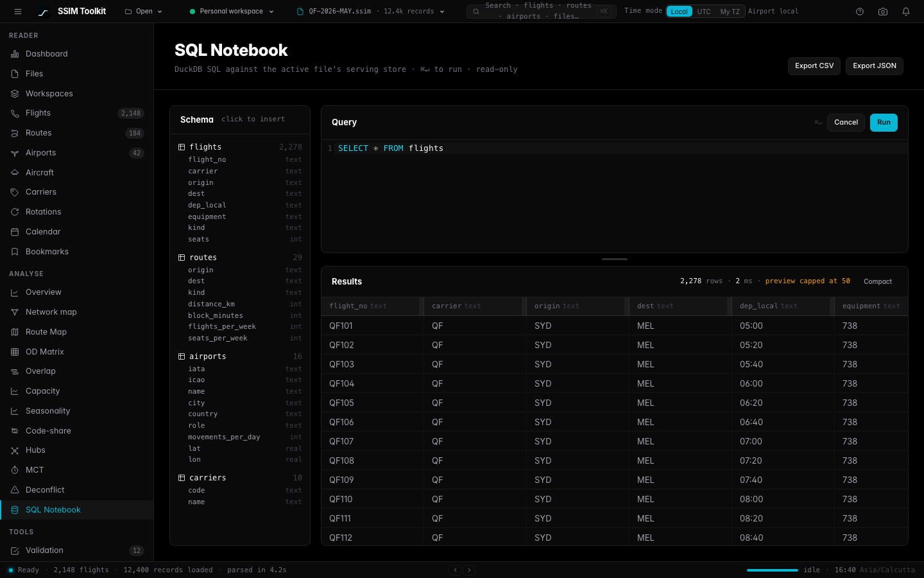Export results as CSV

point(814,66)
